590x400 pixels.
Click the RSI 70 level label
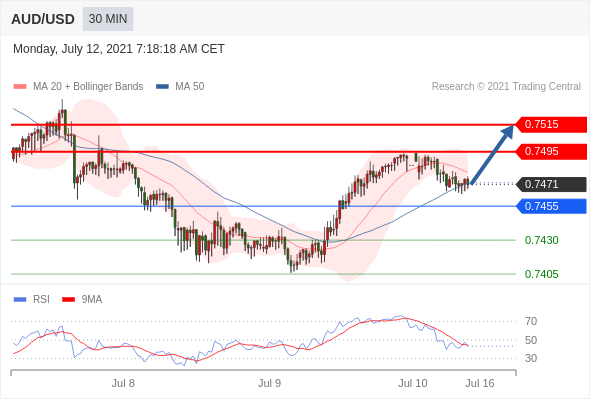tap(531, 321)
